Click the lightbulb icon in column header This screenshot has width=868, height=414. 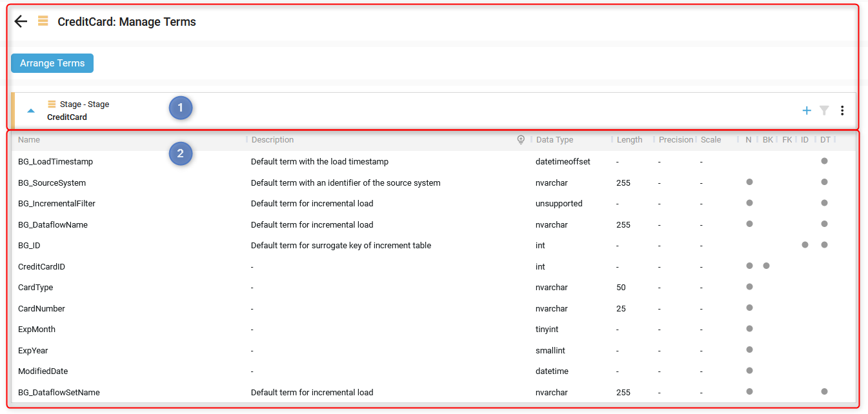[521, 140]
